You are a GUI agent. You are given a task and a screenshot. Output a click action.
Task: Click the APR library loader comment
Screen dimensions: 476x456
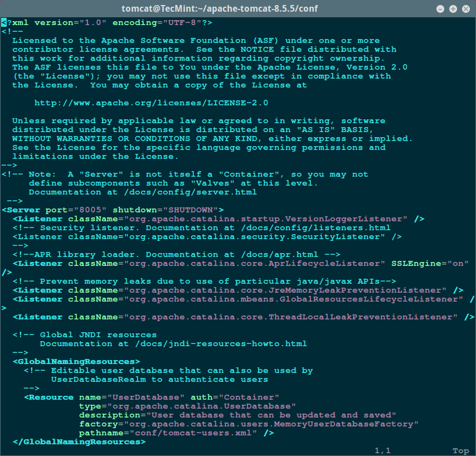176,255
